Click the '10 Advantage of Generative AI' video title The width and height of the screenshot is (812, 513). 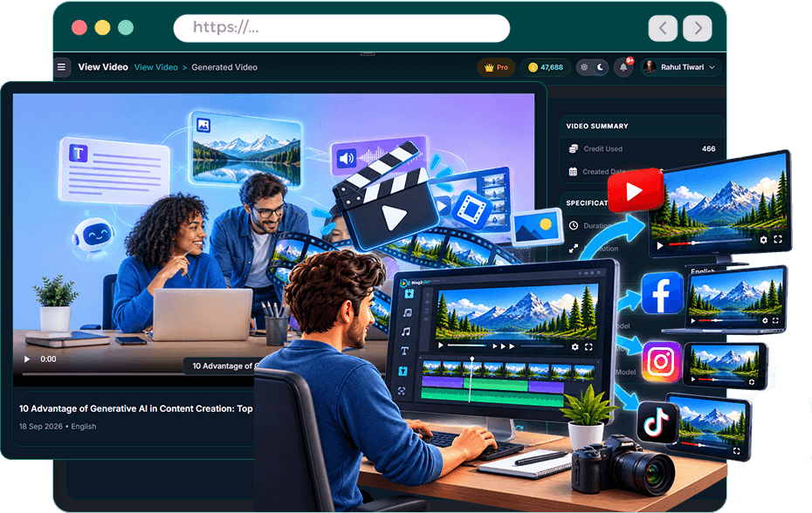[136, 408]
